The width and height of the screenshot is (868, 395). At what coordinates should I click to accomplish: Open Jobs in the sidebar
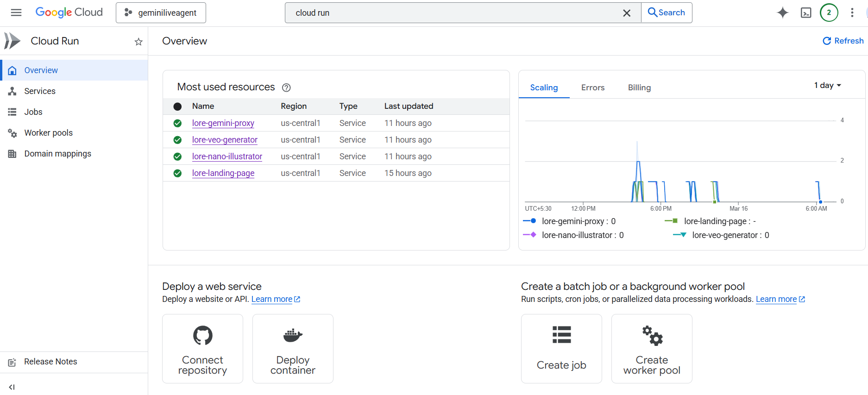coord(74,112)
